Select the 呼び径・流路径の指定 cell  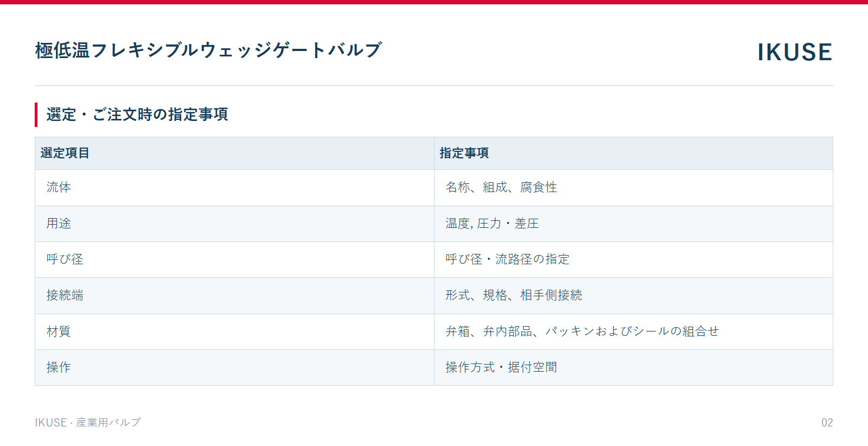coord(634,259)
